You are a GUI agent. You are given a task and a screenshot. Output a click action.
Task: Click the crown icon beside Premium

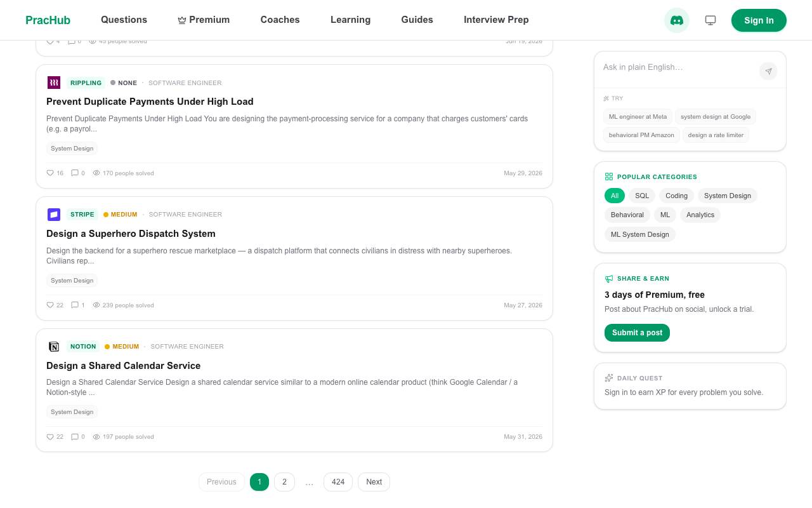coord(182,20)
